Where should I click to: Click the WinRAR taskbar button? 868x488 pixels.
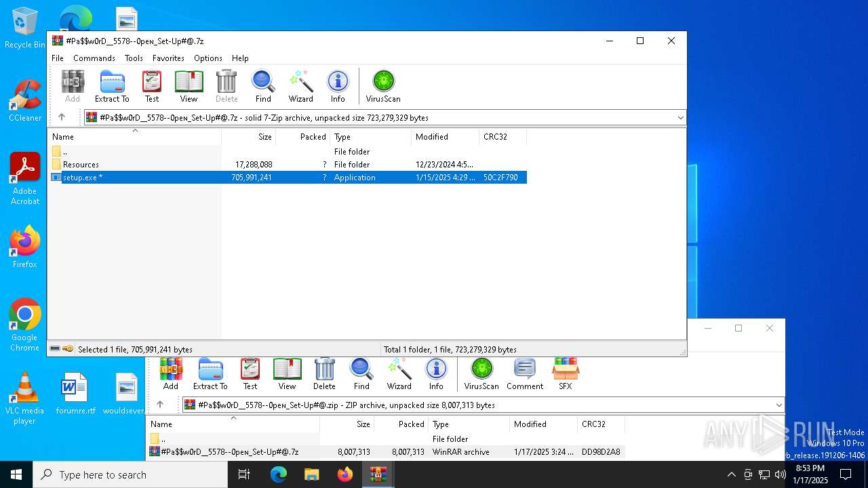click(x=378, y=474)
